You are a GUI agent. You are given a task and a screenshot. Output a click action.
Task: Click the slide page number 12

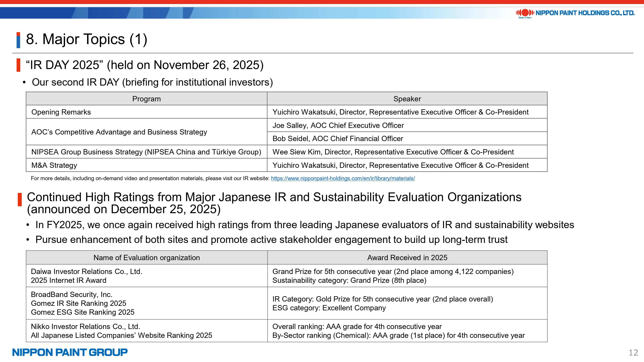tap(633, 353)
